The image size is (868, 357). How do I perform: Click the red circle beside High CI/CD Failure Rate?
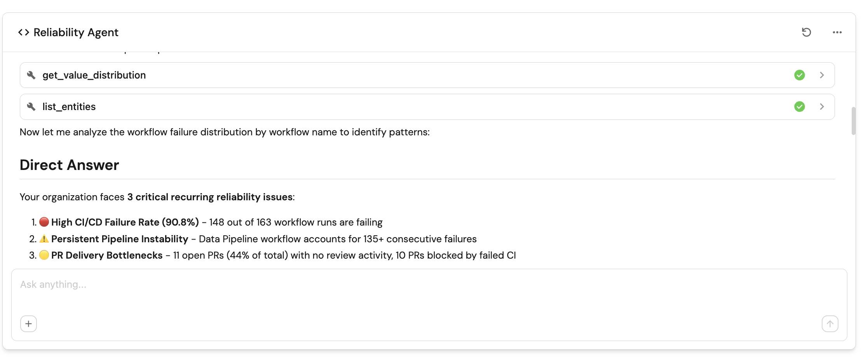[x=44, y=222]
